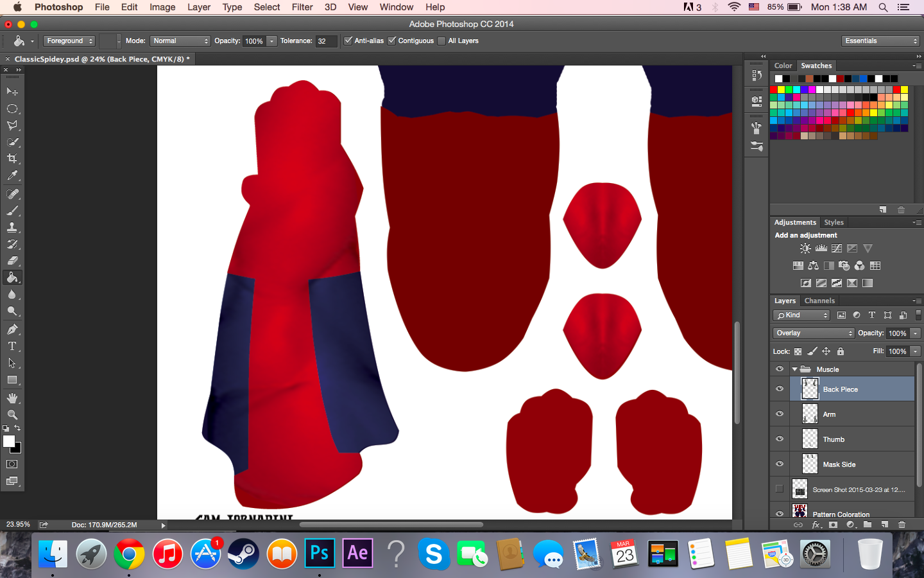Viewport: 924px width, 578px height.
Task: Collapse the Muscle layer group
Action: (794, 369)
